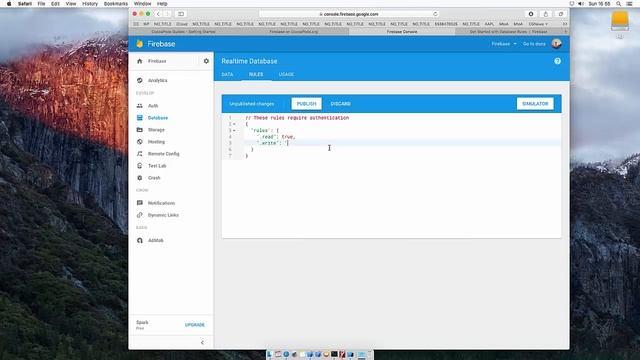Click the Hosting globe icon
This screenshot has height=360, width=640.
tap(140, 142)
